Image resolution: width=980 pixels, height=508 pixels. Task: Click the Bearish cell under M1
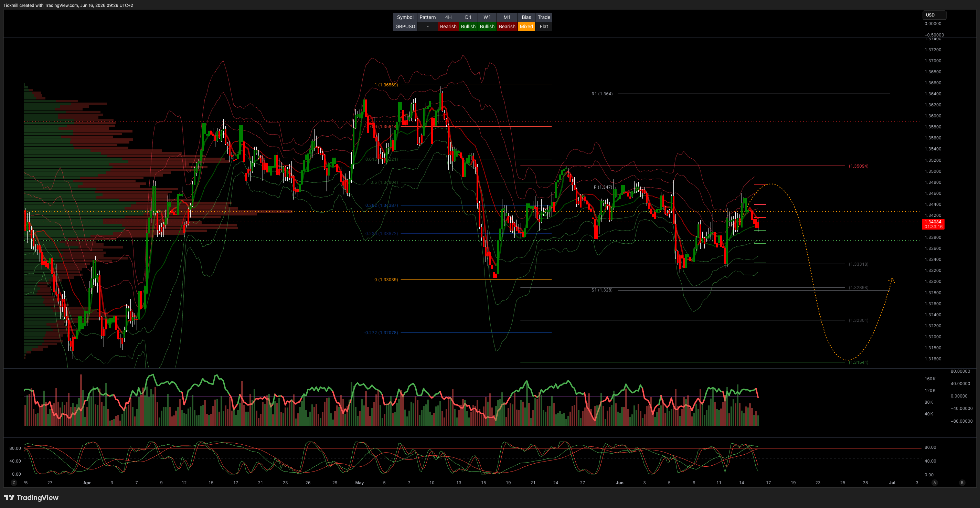tap(507, 27)
